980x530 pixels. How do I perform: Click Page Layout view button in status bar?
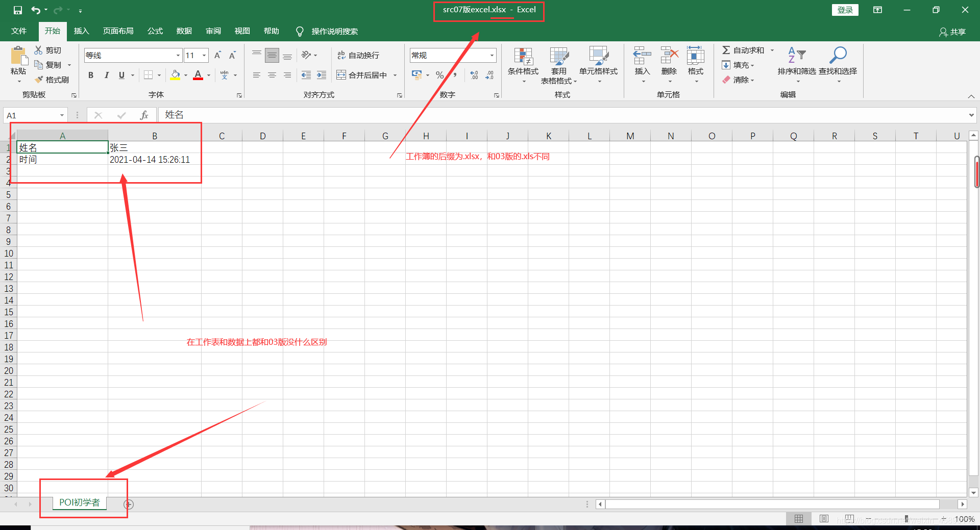point(824,519)
